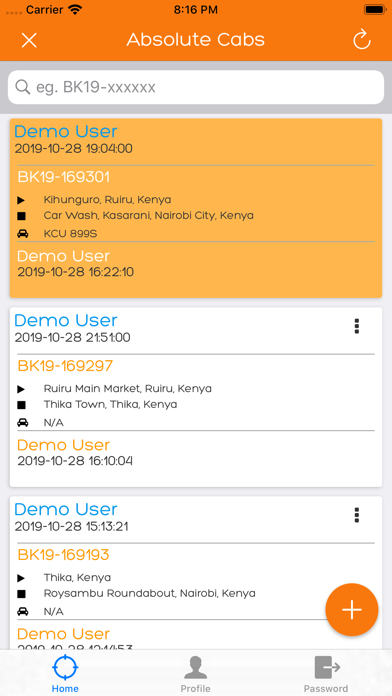Tap destination Car Wash, Kasarani, Nairobi City
392x696 pixels.
[149, 216]
